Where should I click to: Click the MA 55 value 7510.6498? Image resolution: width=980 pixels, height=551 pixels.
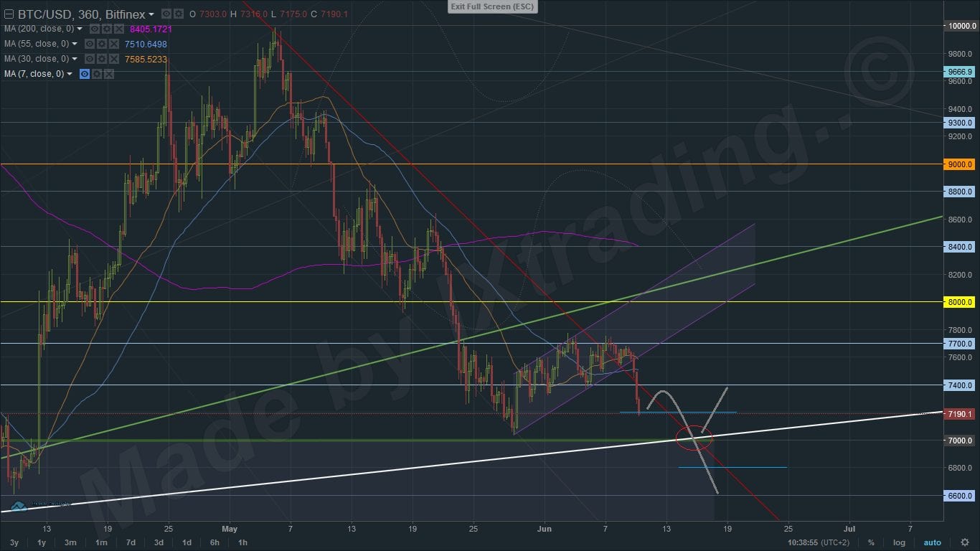tap(146, 44)
